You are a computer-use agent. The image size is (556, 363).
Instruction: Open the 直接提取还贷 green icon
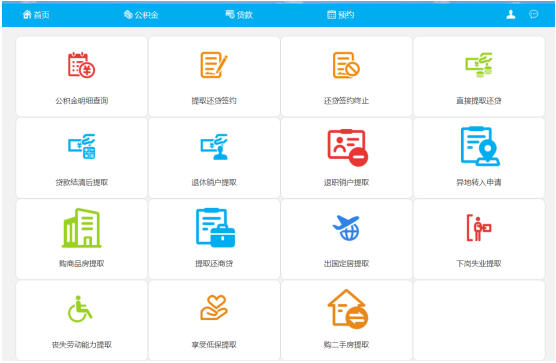[479, 65]
